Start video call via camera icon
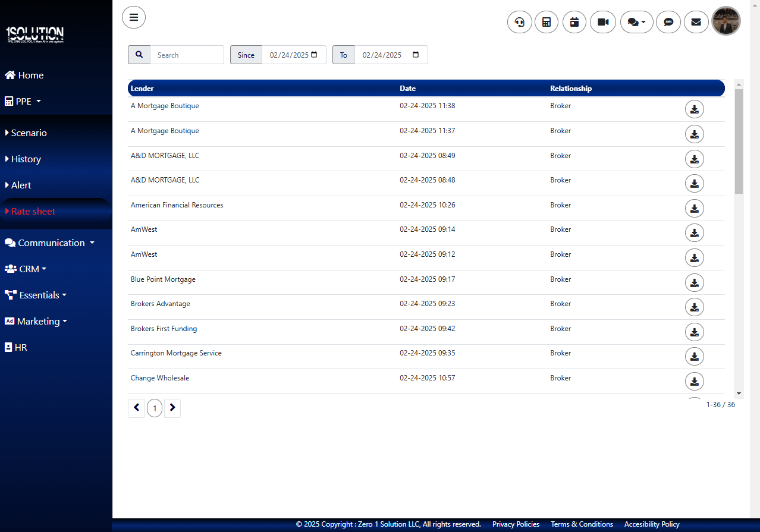This screenshot has height=532, width=760. click(x=603, y=23)
